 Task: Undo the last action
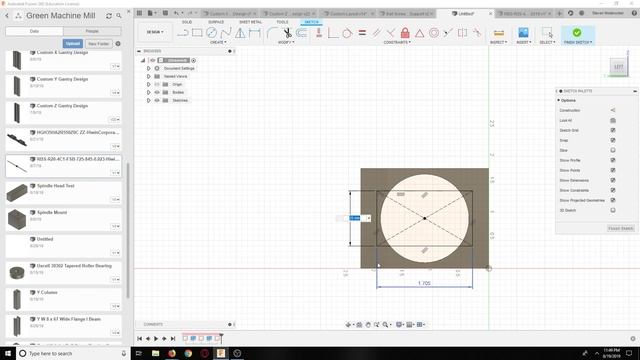176,13
